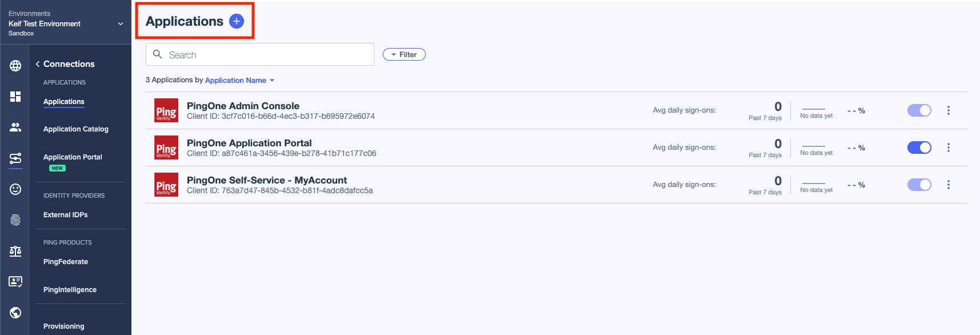Select the Connections icon in the sidebar
Image resolution: width=980 pixels, height=335 pixels.
pos(15,158)
